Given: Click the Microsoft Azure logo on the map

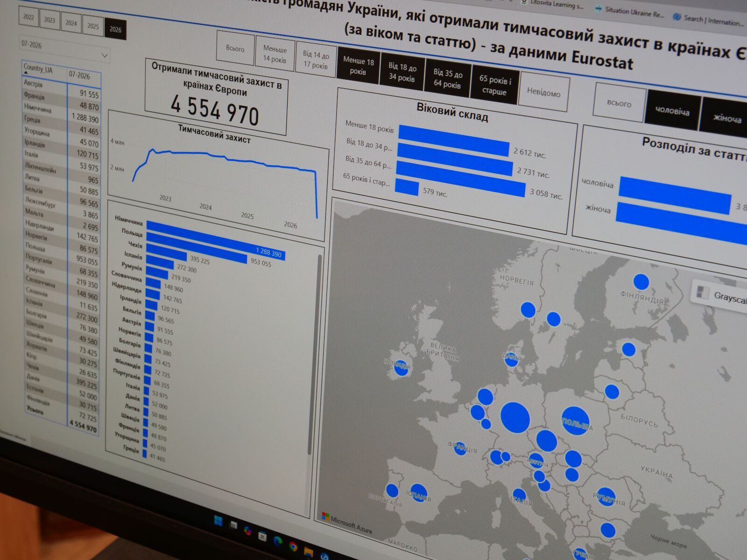Looking at the screenshot, I should [325, 516].
